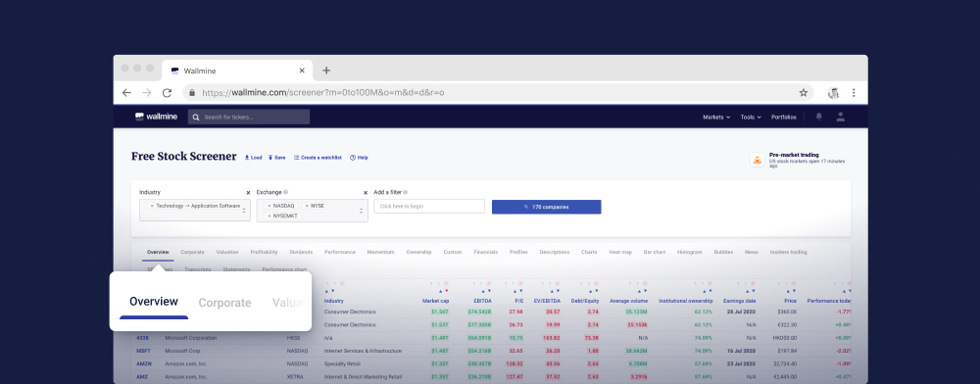Viewport: 980px width, 384px height.
Task: Remove the Exchange filter with its X
Action: pos(366,193)
